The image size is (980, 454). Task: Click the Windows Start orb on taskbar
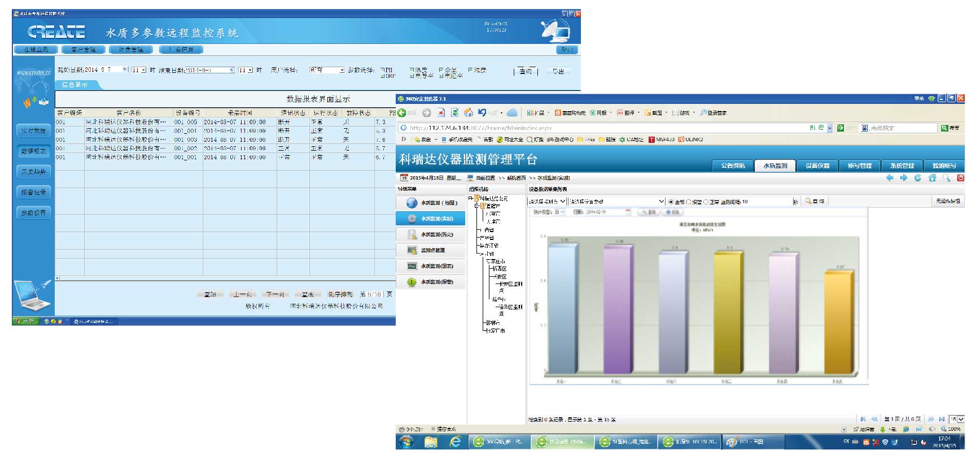[405, 442]
